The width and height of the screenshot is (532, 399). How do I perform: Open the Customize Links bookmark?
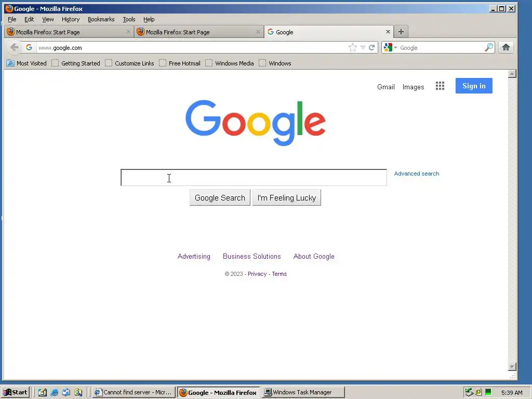[129, 63]
